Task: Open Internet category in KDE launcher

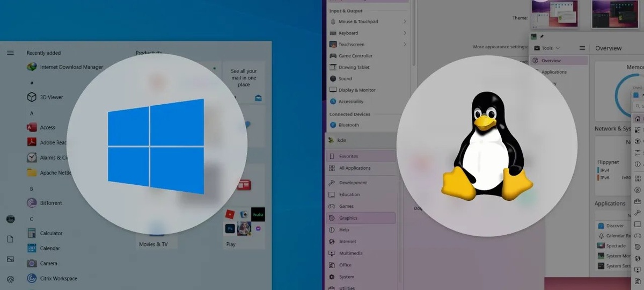Action: click(361, 242)
